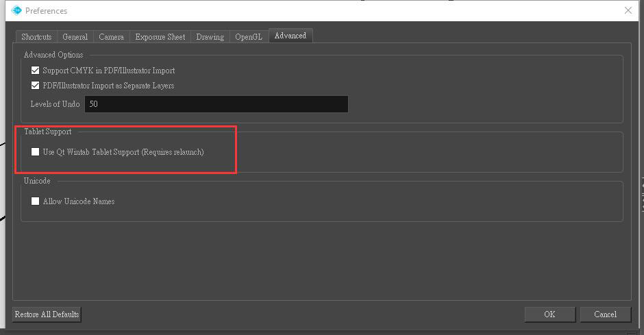Click the Levels of Undo input field

(x=216, y=104)
